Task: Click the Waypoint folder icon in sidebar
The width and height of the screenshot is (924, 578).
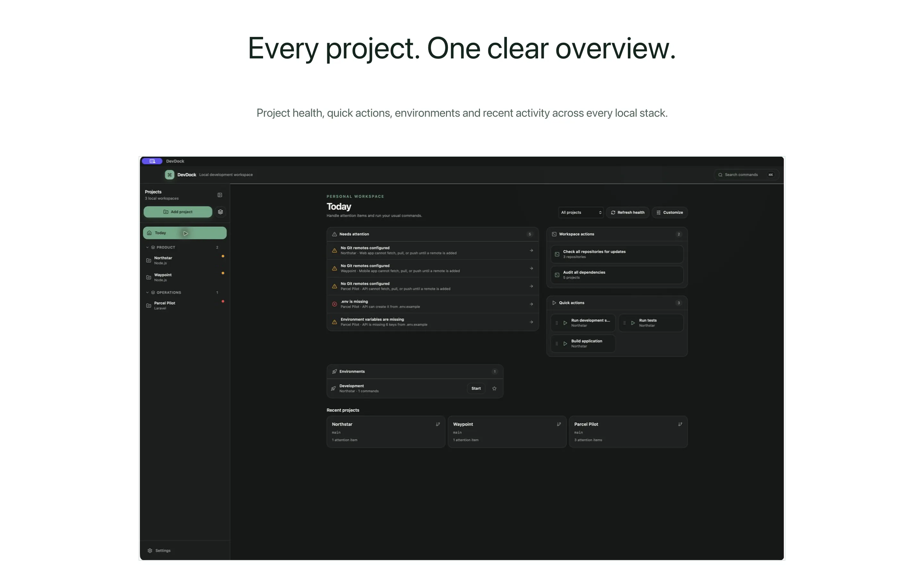Action: coord(149,277)
